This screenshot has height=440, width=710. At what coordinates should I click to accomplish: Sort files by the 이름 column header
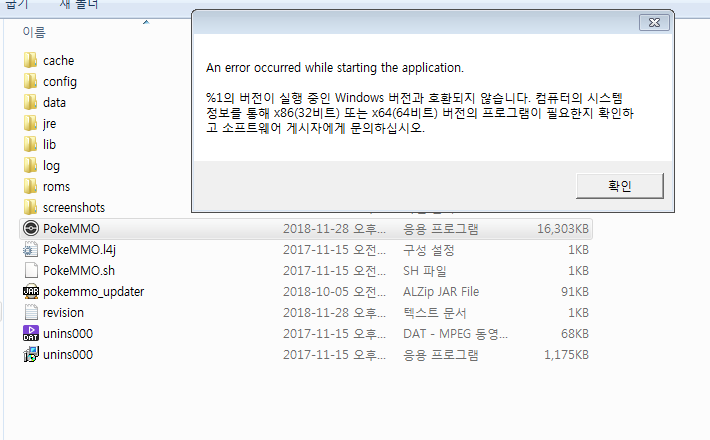point(35,33)
